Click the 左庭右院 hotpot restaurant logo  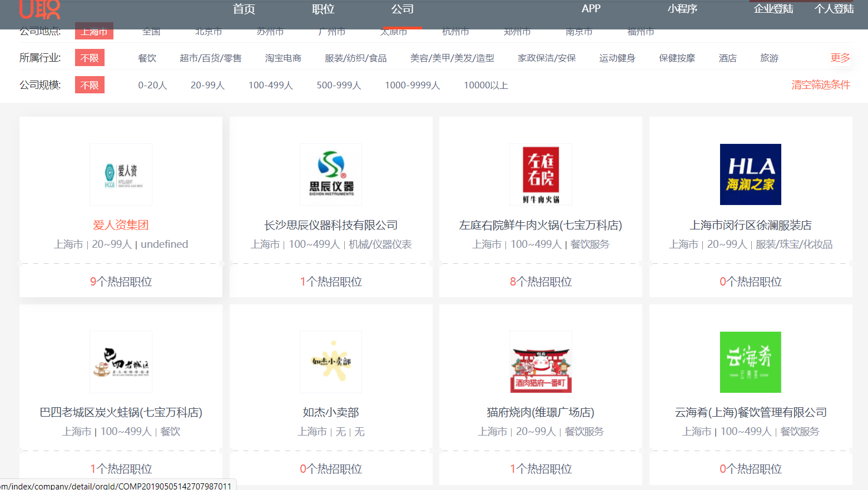pos(540,174)
